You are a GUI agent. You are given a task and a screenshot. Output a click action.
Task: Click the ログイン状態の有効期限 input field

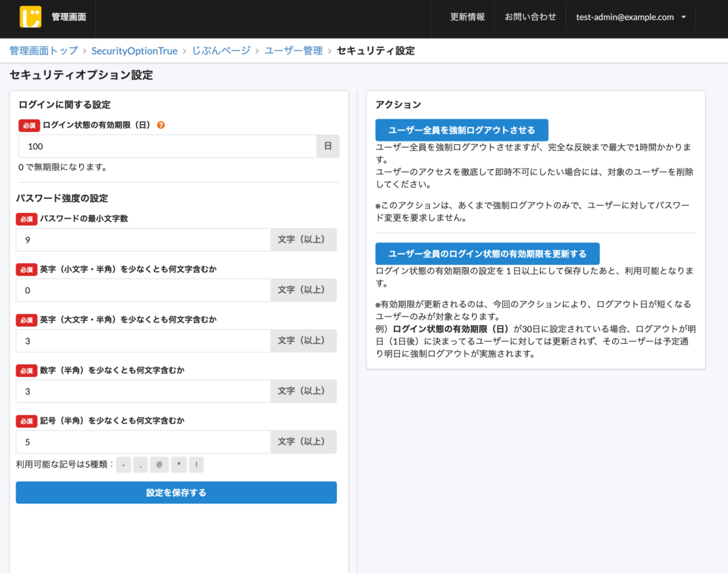(x=167, y=146)
